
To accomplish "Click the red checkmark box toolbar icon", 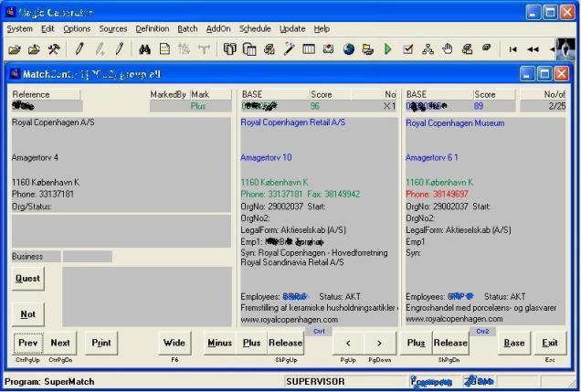I will pos(408,49).
